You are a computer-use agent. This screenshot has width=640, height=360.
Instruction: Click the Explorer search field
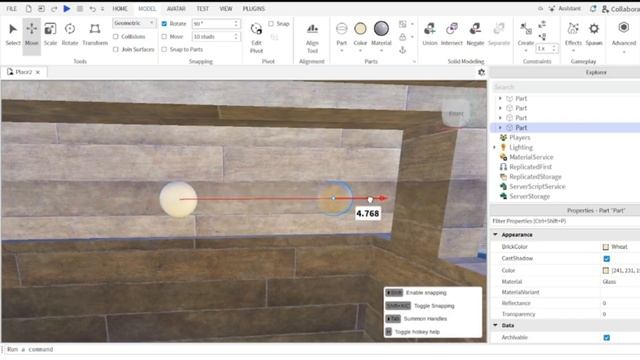pyautogui.click(x=566, y=87)
